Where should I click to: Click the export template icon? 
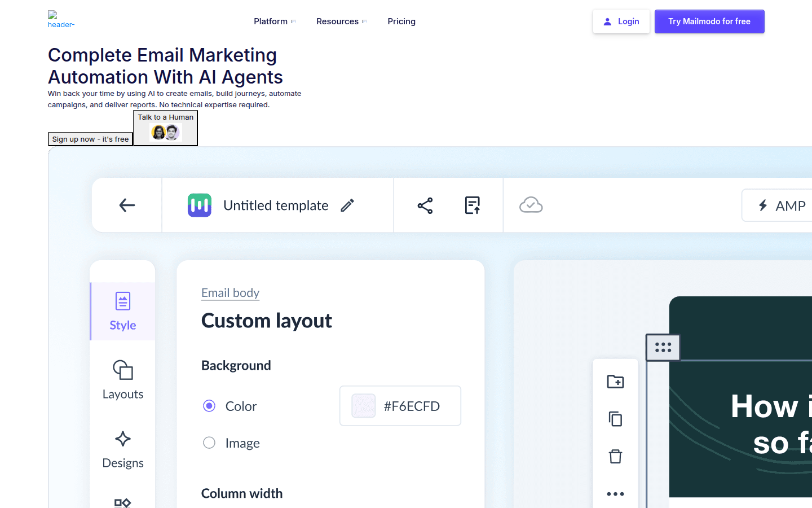[x=472, y=205]
